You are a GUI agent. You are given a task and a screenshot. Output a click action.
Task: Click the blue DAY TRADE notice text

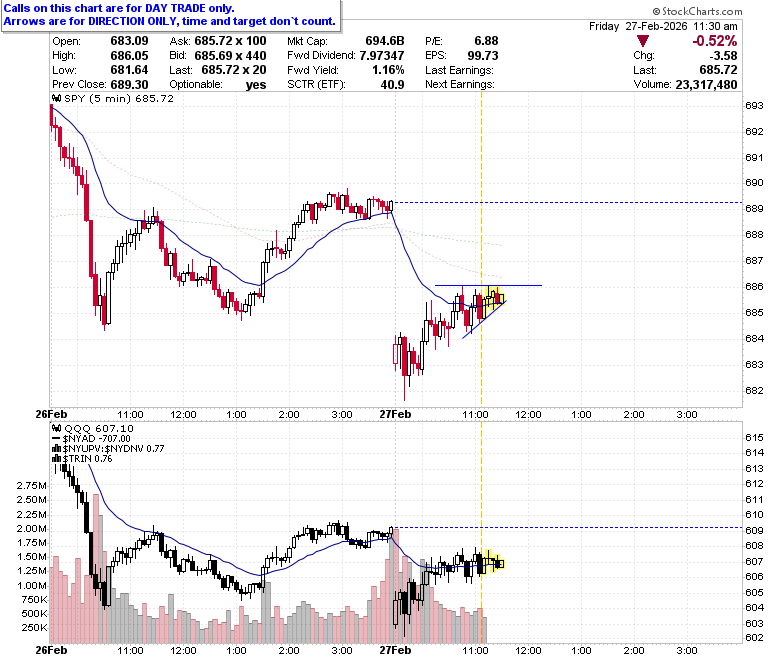coord(169,15)
